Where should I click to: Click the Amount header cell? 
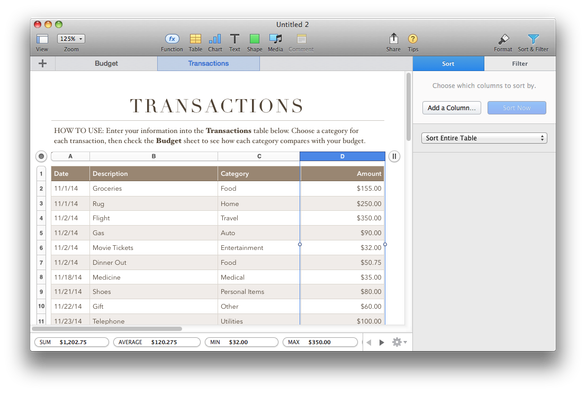point(342,174)
